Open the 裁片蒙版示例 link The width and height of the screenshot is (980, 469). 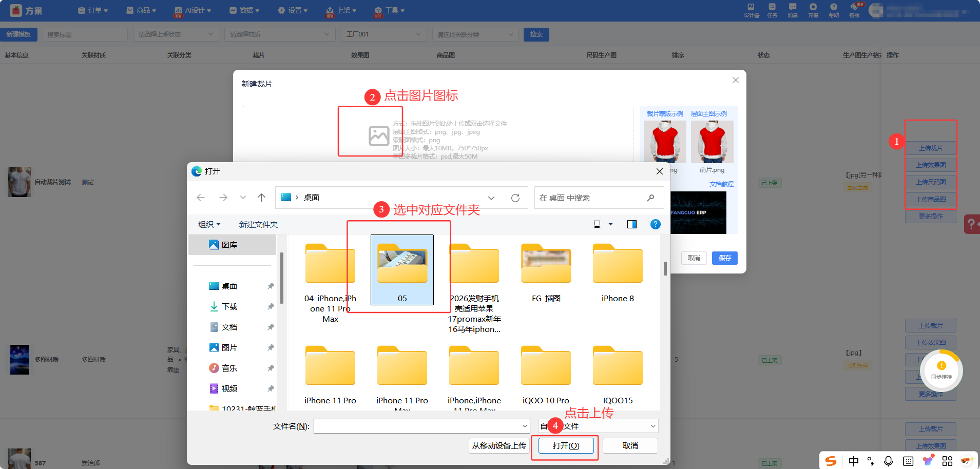point(665,114)
